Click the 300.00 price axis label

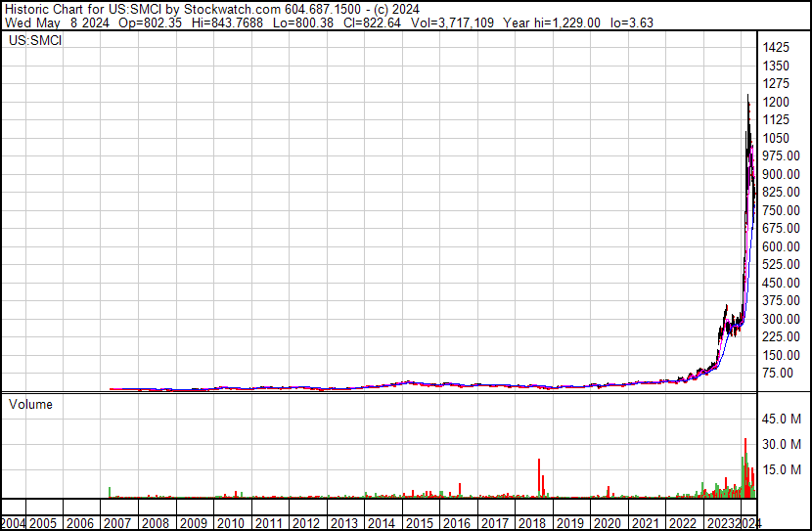coord(781,319)
